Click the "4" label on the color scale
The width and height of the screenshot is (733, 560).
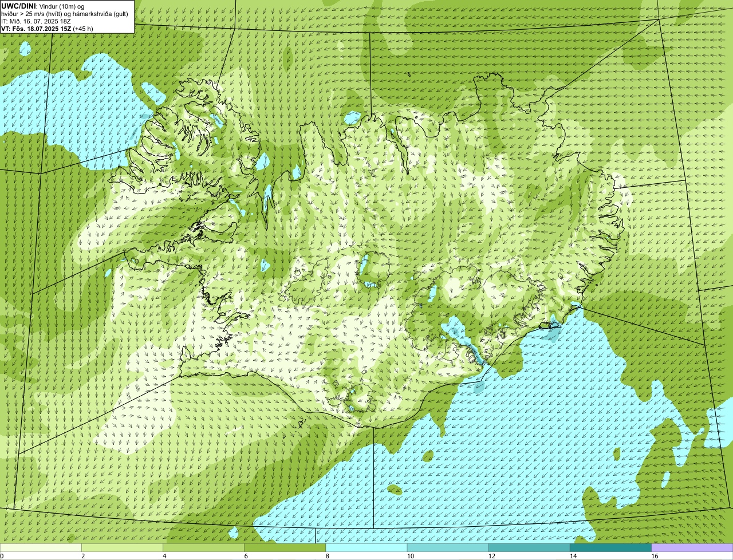[164, 556]
